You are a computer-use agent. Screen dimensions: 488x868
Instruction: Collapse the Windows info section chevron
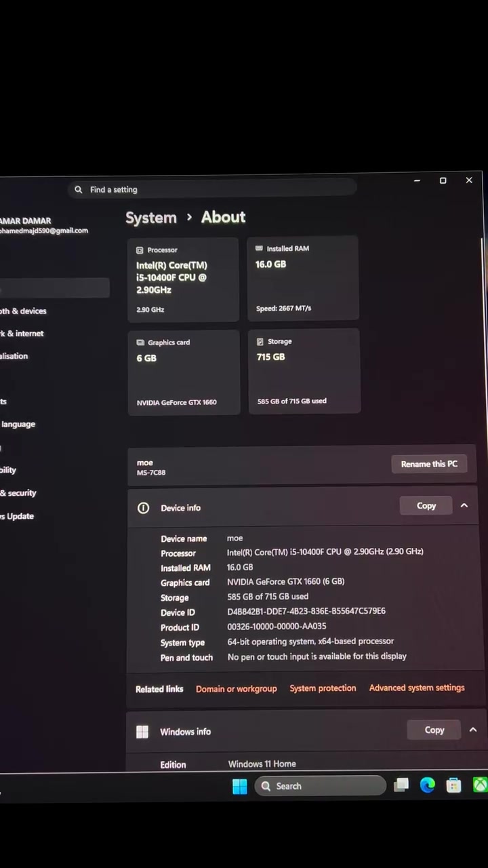473,730
